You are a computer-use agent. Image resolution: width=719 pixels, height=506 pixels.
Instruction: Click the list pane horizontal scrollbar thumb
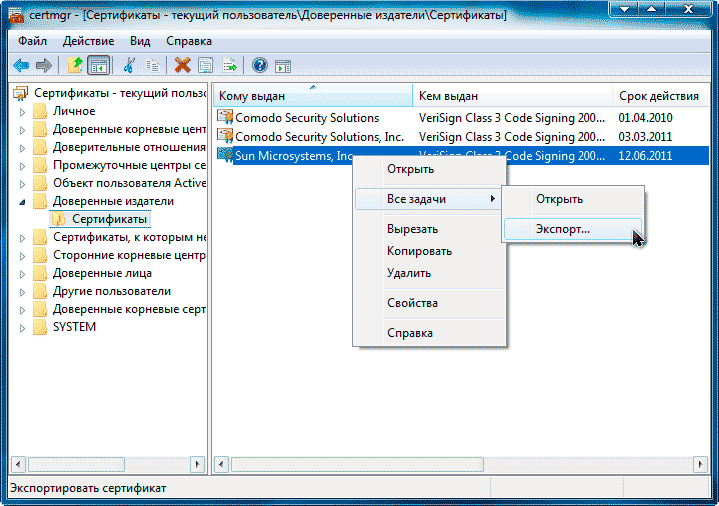[x=357, y=464]
